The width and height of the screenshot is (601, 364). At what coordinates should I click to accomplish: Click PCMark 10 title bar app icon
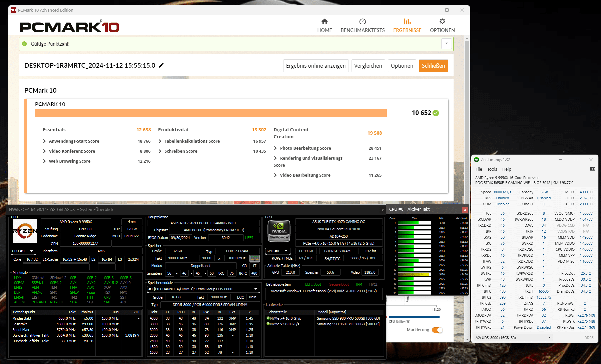point(14,10)
